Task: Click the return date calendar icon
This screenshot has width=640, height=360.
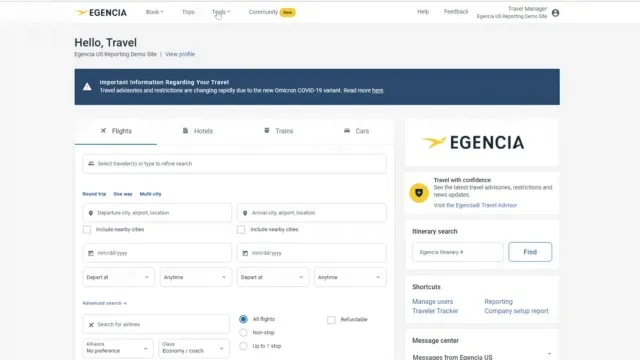Action: point(245,253)
